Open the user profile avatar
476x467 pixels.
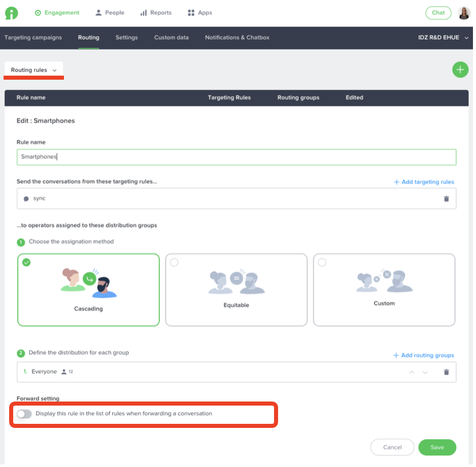463,13
